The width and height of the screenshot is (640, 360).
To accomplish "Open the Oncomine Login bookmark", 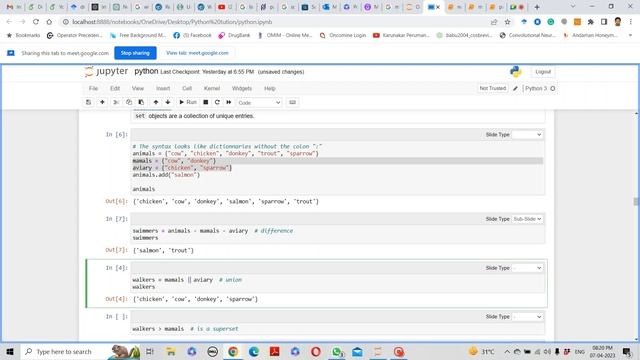I will (x=343, y=36).
